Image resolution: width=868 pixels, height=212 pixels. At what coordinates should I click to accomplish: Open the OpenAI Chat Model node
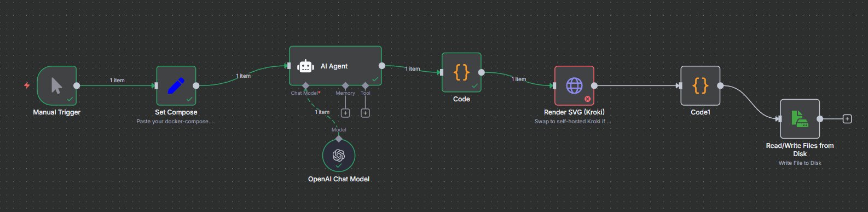[339, 155]
